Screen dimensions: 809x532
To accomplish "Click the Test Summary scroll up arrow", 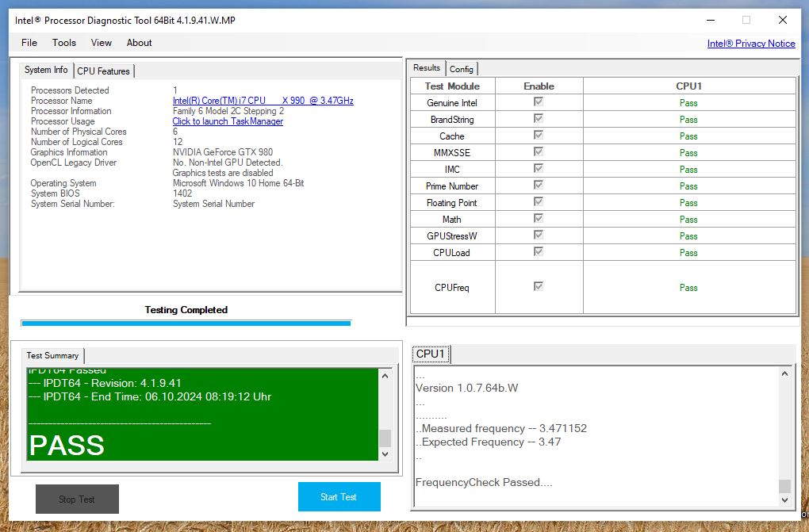I will click(x=385, y=376).
